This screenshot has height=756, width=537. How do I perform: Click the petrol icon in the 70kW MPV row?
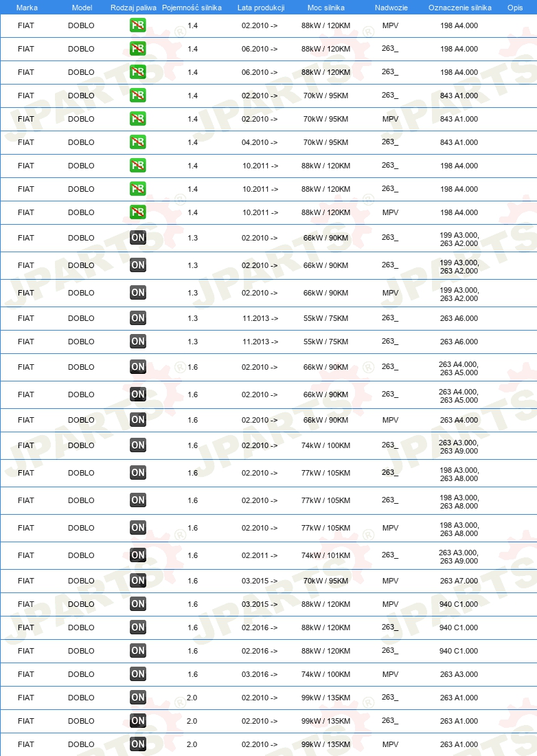138,119
